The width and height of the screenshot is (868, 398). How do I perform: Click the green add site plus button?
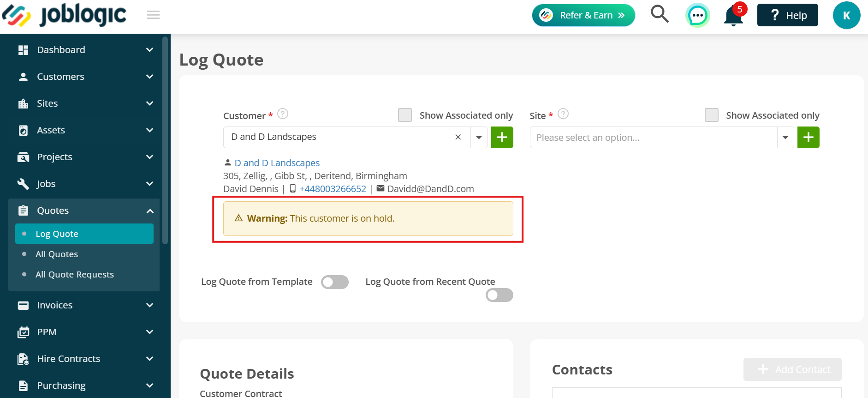(x=808, y=138)
